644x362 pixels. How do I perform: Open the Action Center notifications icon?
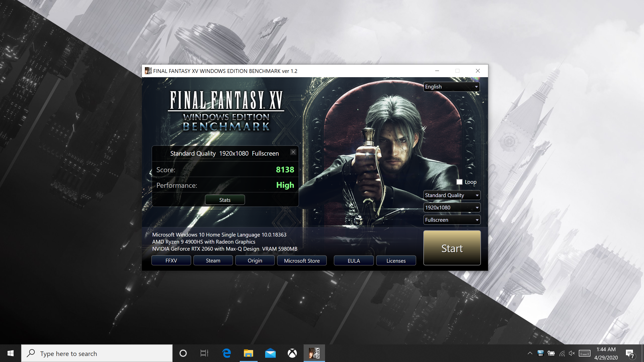coord(630,354)
